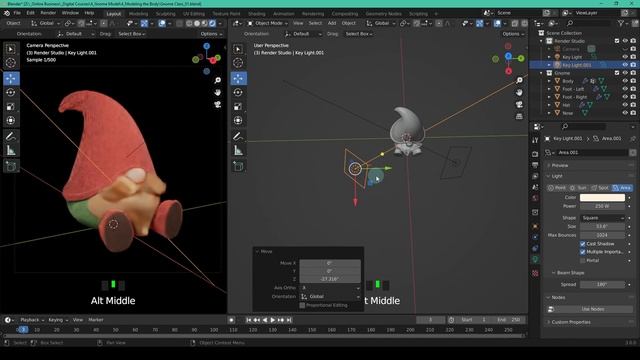Open the Texture properties tab

[x=535, y=273]
